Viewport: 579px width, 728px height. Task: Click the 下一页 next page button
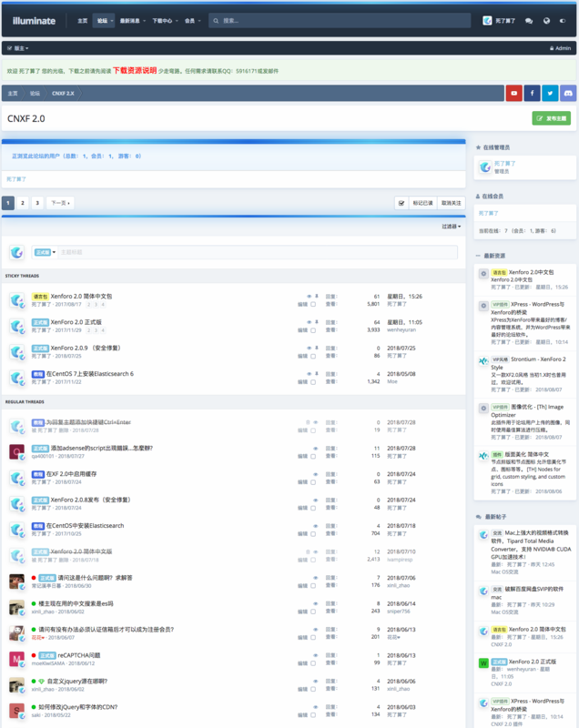tap(60, 203)
